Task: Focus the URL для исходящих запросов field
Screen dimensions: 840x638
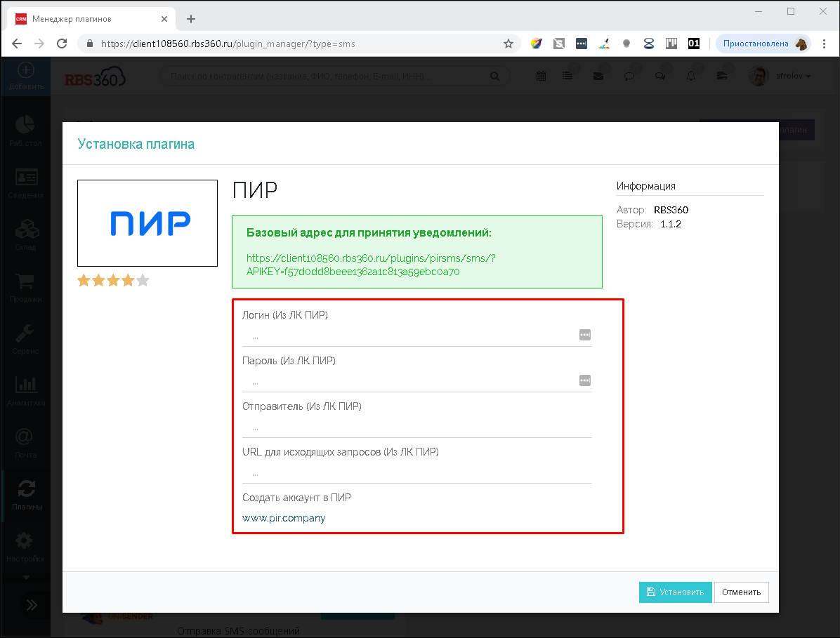Action: coord(416,472)
